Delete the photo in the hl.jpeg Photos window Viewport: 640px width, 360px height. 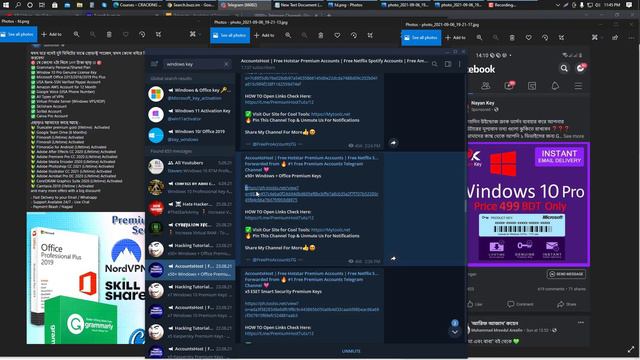[109, 35]
